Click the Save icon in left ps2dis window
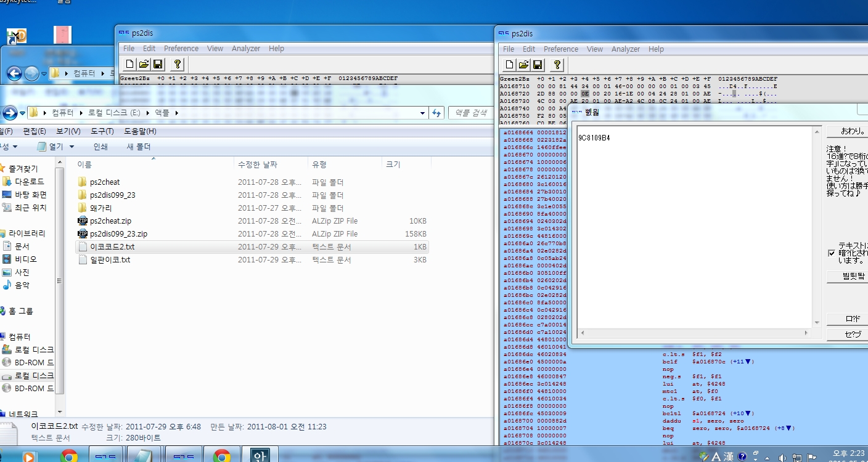The width and height of the screenshot is (868, 462). (x=158, y=64)
